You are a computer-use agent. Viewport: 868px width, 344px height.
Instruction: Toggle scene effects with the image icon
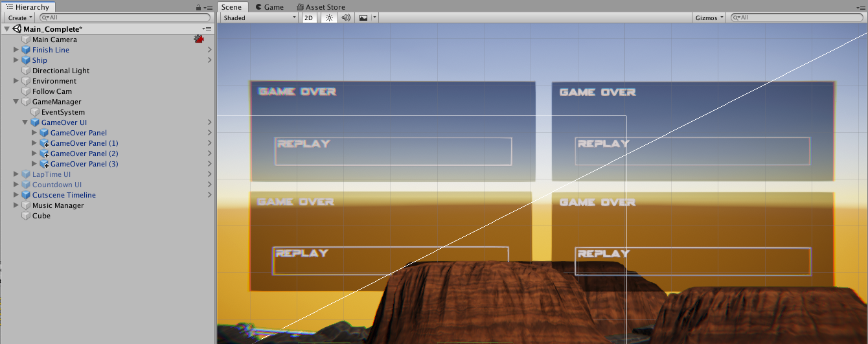(363, 17)
